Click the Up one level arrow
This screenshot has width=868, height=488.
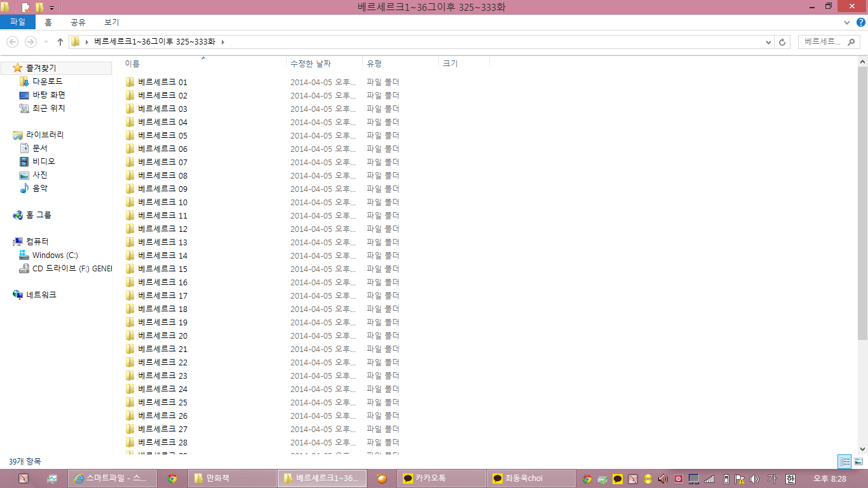tap(60, 42)
